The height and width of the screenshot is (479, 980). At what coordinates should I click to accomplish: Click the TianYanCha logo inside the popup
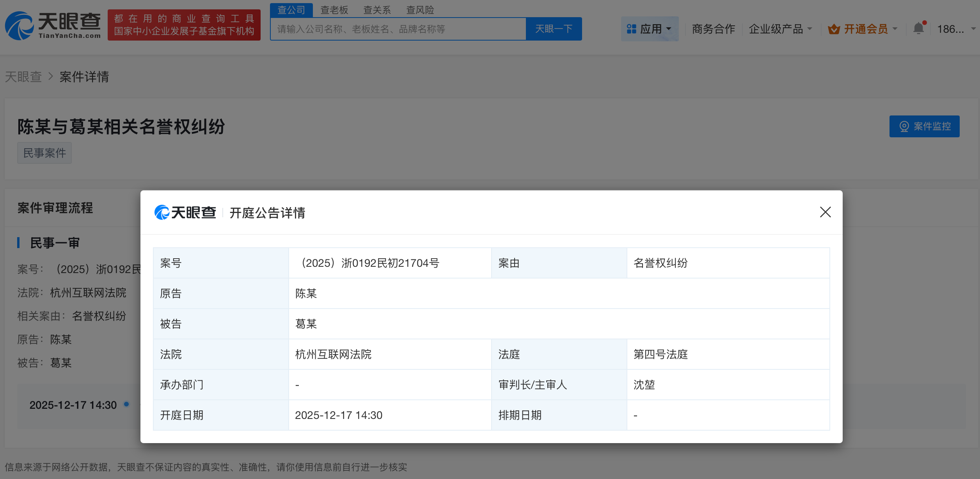click(x=185, y=213)
